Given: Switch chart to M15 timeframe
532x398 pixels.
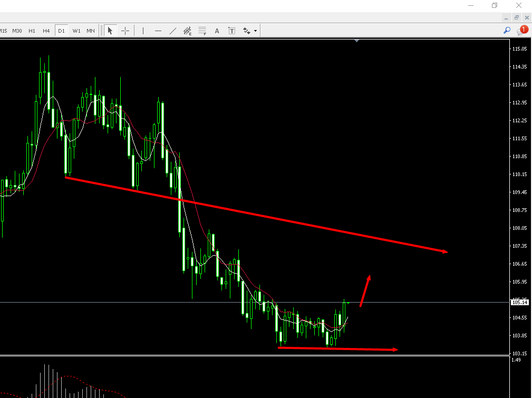Looking at the screenshot, I should point(4,30).
